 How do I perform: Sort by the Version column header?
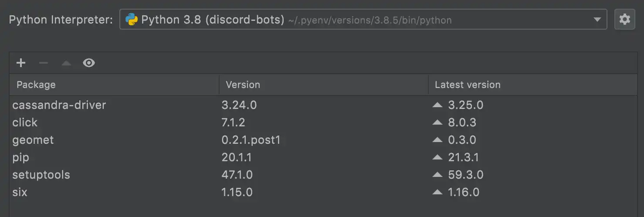(x=324, y=85)
